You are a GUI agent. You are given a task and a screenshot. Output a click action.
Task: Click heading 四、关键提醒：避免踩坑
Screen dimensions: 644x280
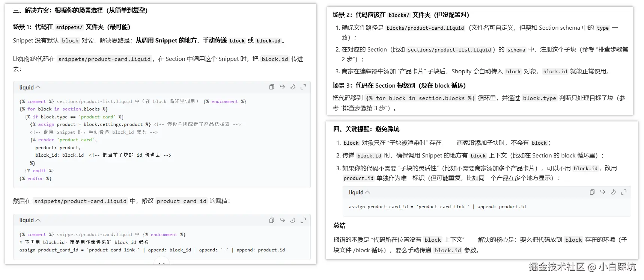[x=366, y=129]
